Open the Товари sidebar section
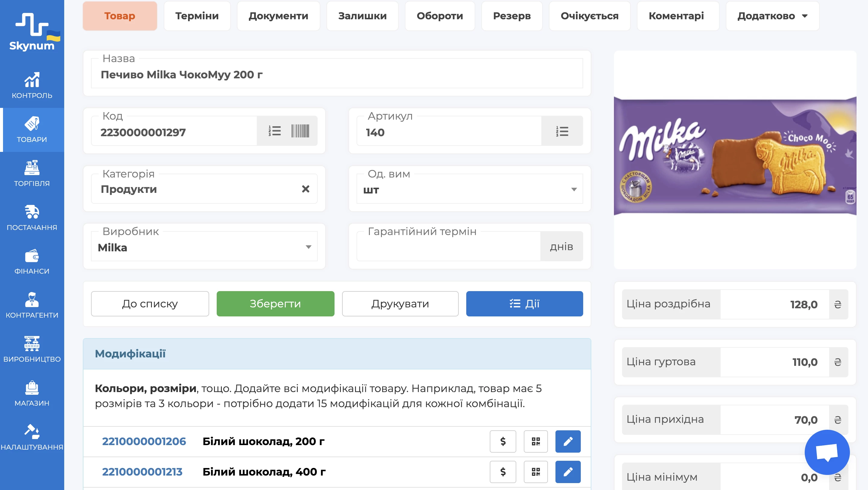The image size is (868, 490). click(x=32, y=130)
